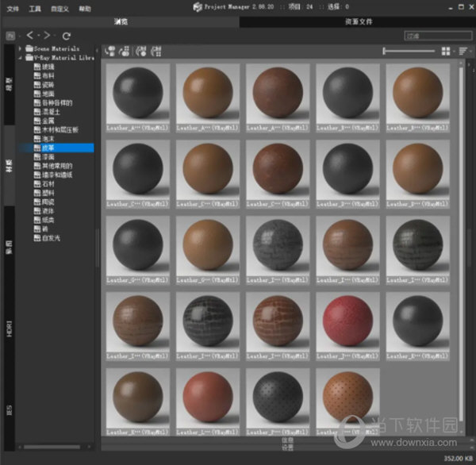
Task: Select the salmon-red Leather_L material thumbnail
Action: [208, 402]
